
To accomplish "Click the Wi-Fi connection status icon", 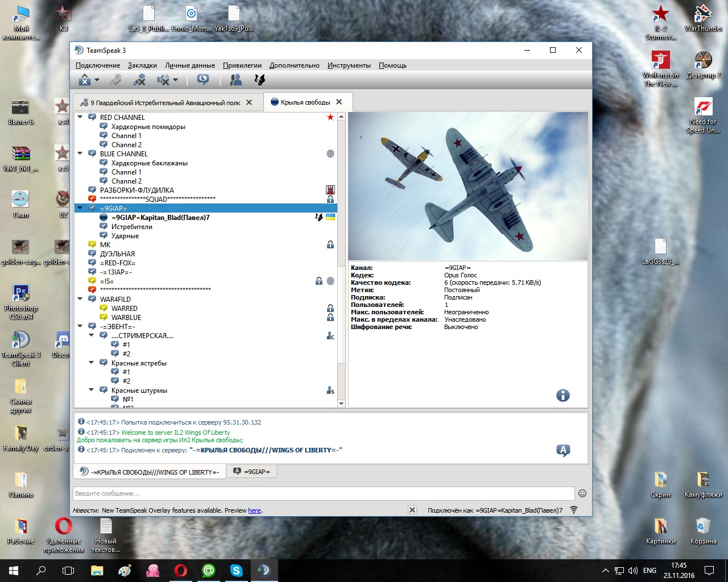I will coord(574,510).
